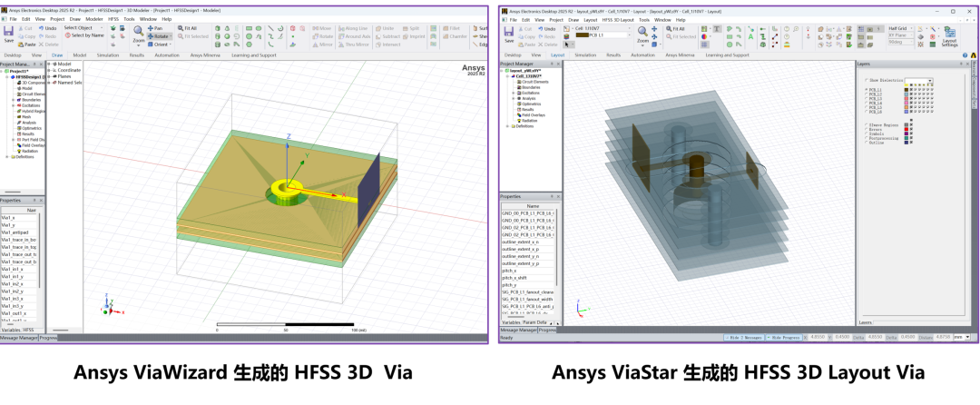
Task: Select PCB_L4 radio button in Layers
Action: 867,103
